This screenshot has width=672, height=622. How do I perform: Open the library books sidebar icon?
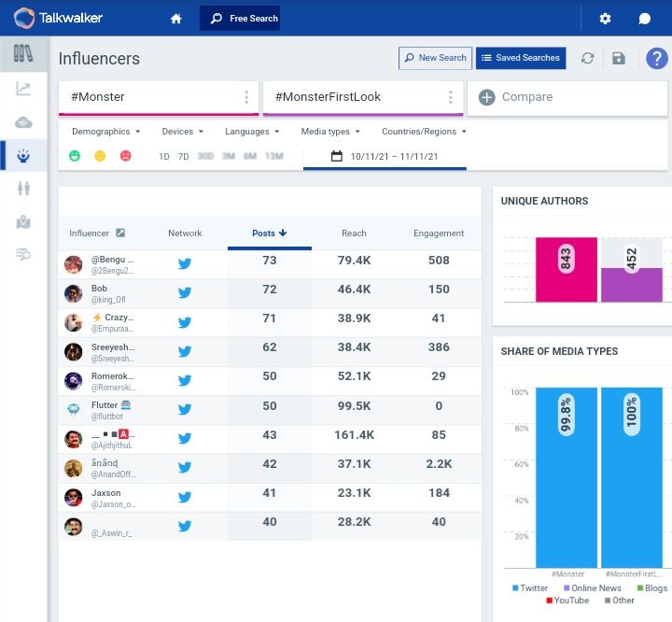pyautogui.click(x=23, y=53)
